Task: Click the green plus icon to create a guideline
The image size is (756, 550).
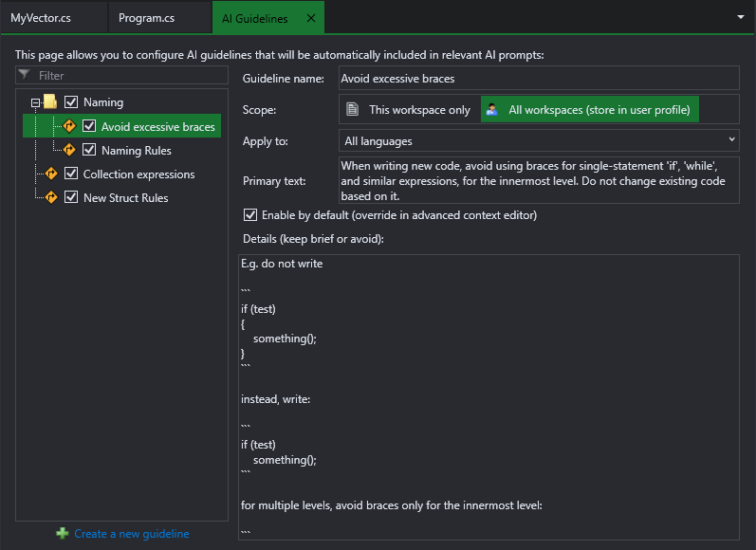Action: click(x=63, y=533)
